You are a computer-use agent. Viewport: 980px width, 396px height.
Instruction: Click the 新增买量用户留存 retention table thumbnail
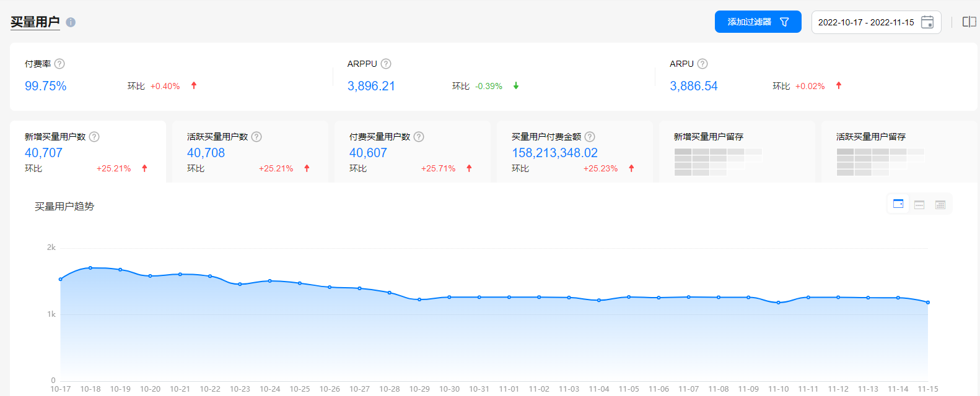(x=718, y=162)
